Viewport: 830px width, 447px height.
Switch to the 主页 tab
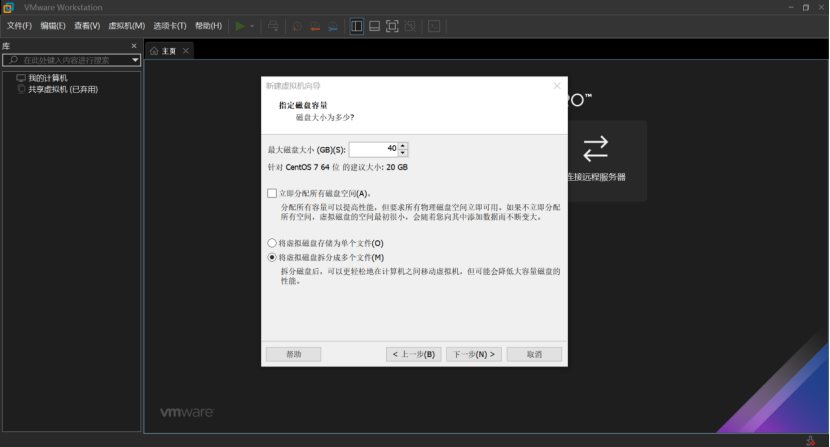[x=169, y=51]
